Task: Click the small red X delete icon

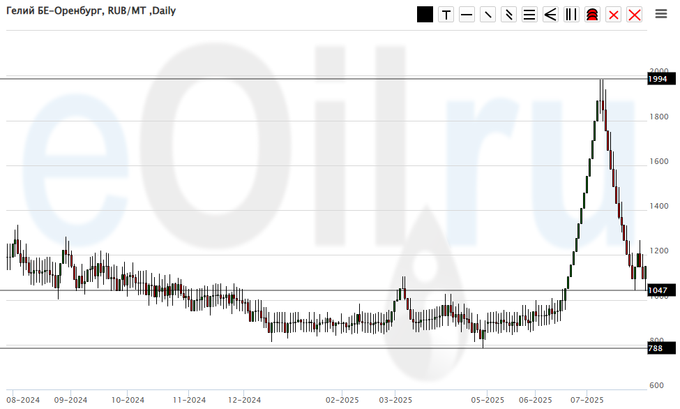Action: click(612, 14)
